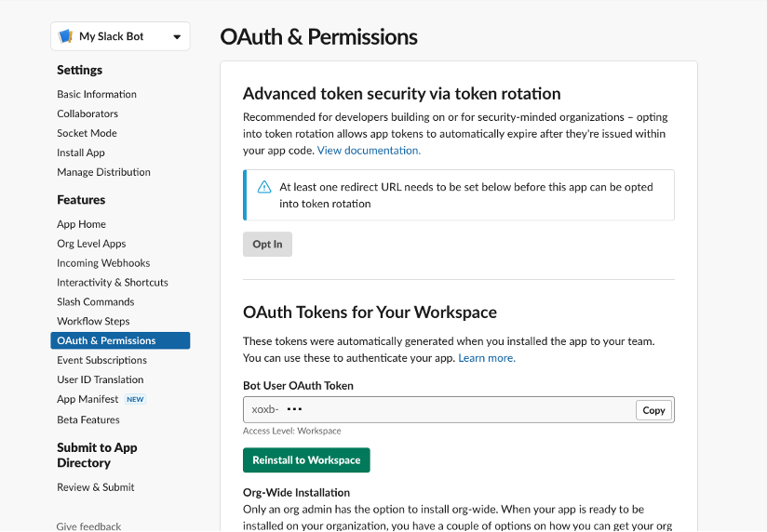Open the View documentation link

point(369,151)
